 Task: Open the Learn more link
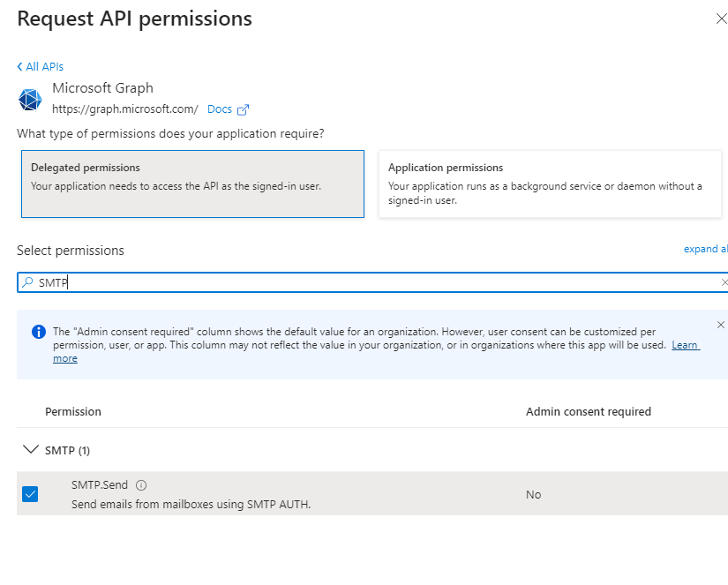click(x=686, y=345)
